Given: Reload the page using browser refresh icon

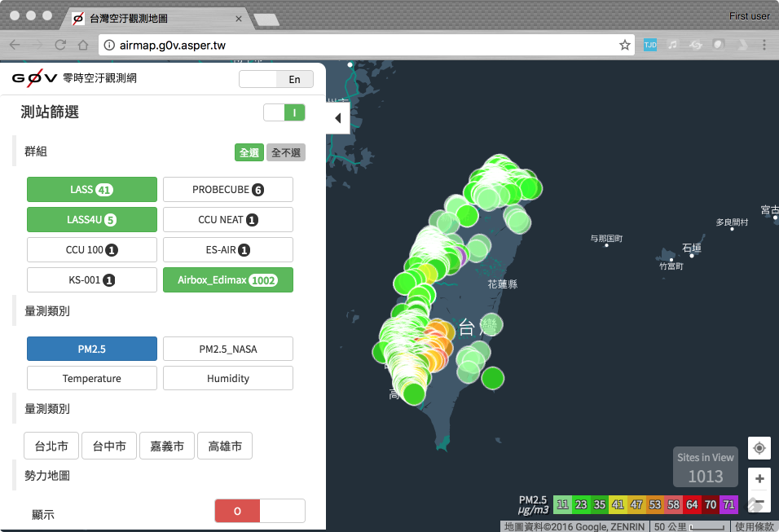Looking at the screenshot, I should pos(60,45).
